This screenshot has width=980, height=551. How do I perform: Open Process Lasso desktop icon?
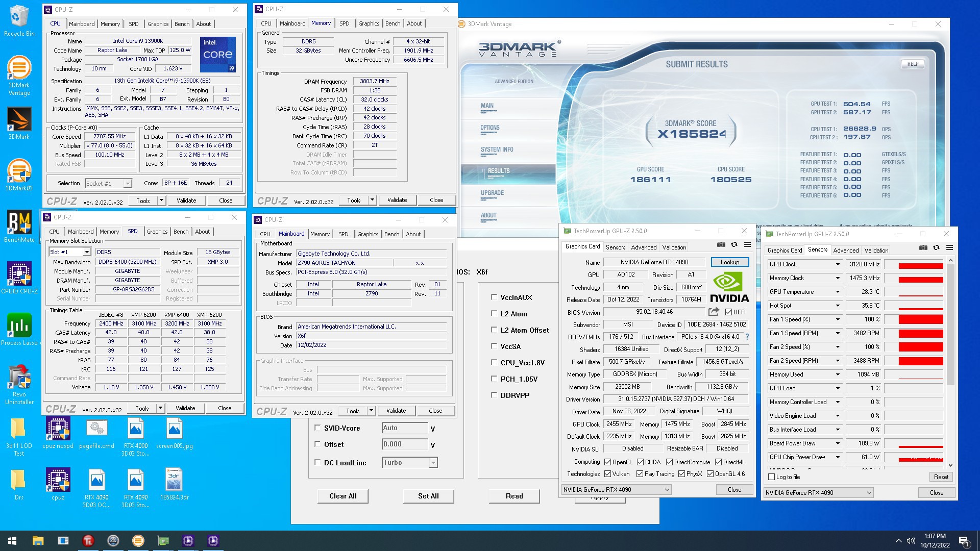pos(19,330)
